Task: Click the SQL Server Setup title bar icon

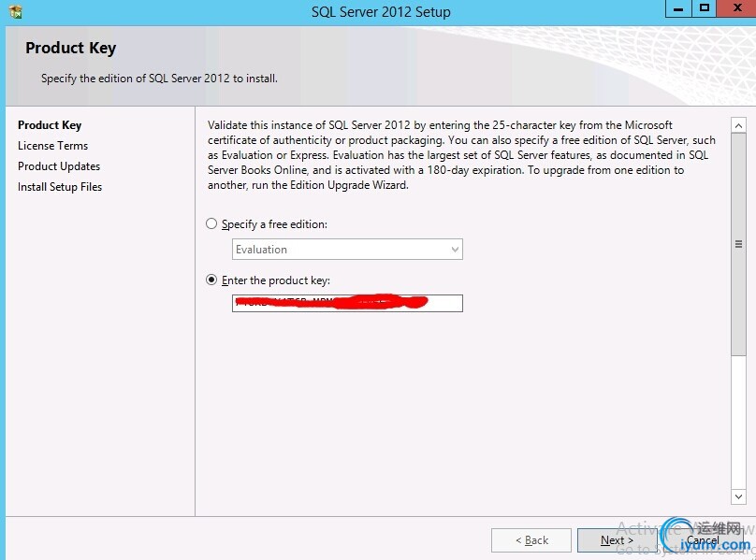Action: (15, 11)
